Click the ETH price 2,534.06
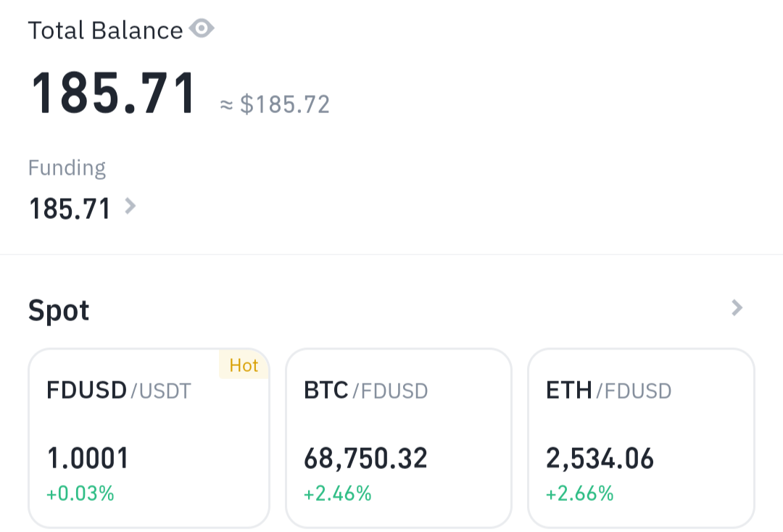This screenshot has height=532, width=783. tap(600, 457)
